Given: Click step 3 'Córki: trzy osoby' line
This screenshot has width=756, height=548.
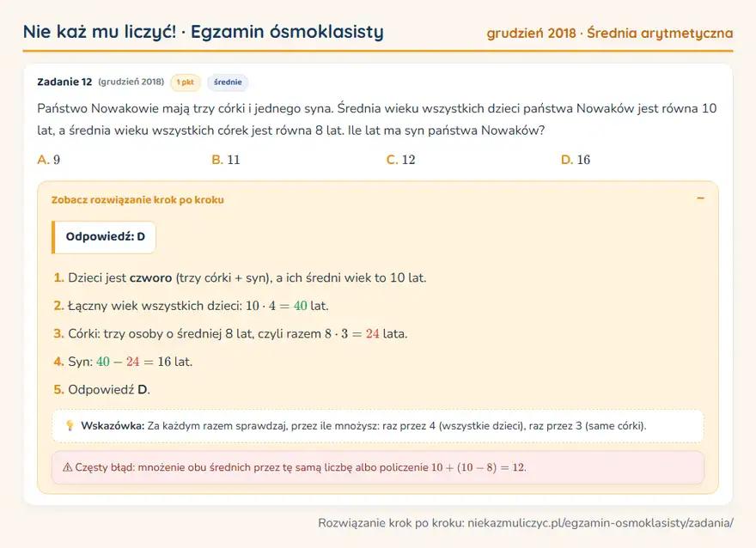Looking at the screenshot, I should (x=230, y=333).
